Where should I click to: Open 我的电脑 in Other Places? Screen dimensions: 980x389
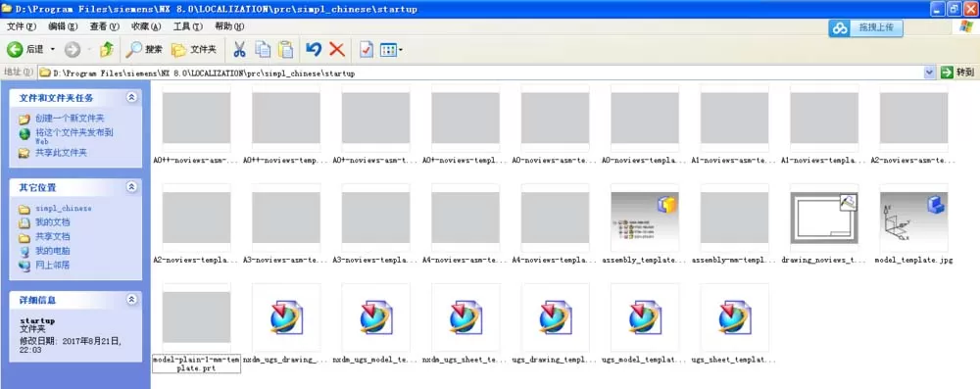(53, 251)
